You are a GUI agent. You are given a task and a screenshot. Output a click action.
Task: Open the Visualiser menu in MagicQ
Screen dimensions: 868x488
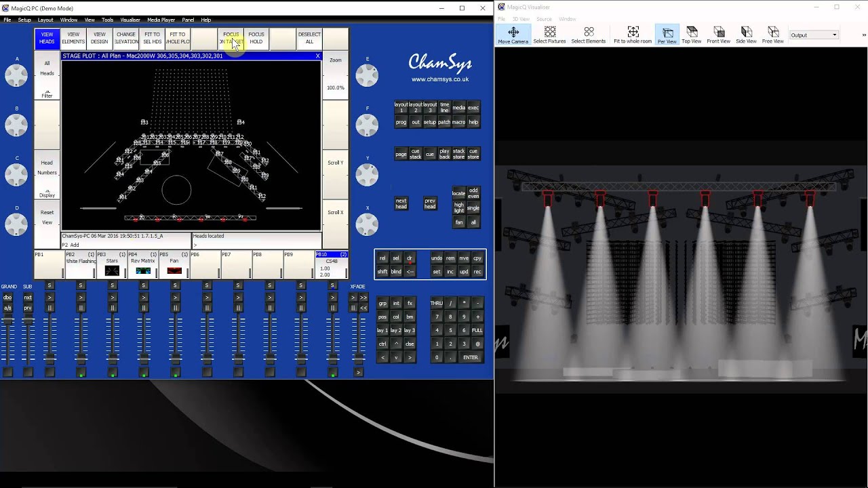pyautogui.click(x=130, y=20)
